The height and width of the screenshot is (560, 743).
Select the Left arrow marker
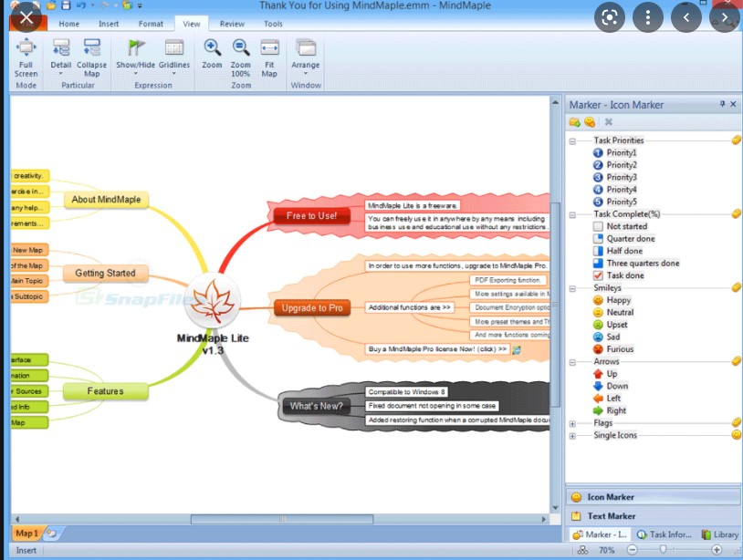(x=598, y=399)
